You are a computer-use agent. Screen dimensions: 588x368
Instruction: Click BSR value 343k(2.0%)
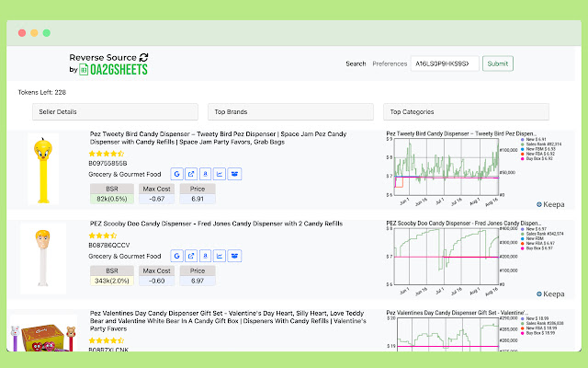(x=112, y=281)
